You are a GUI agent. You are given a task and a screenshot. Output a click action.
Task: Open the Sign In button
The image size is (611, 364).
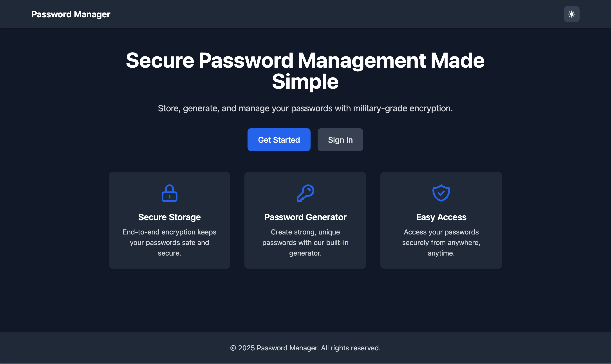pos(340,140)
